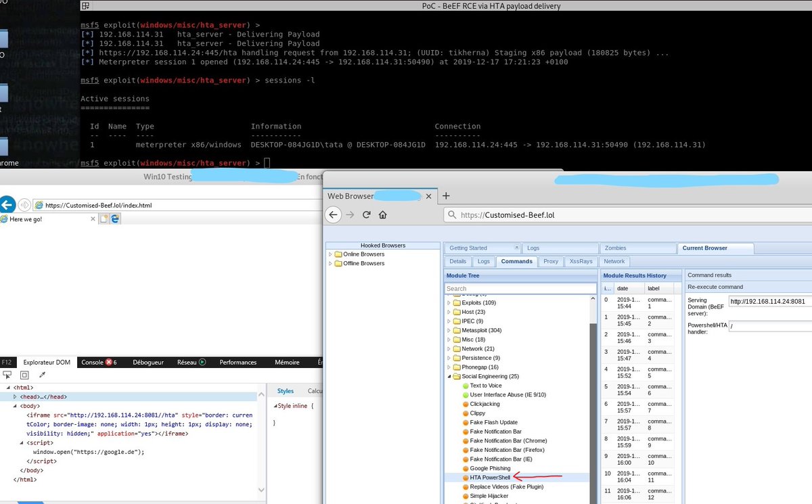Close the Getting Started tab
Viewport: 812px width, 504px height.
(x=517, y=248)
